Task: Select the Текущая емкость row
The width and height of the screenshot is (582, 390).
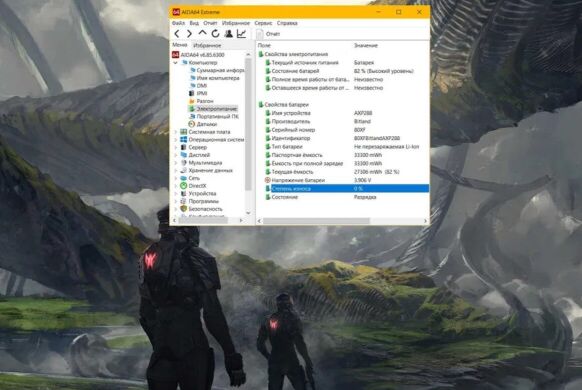Action: pyautogui.click(x=343, y=172)
